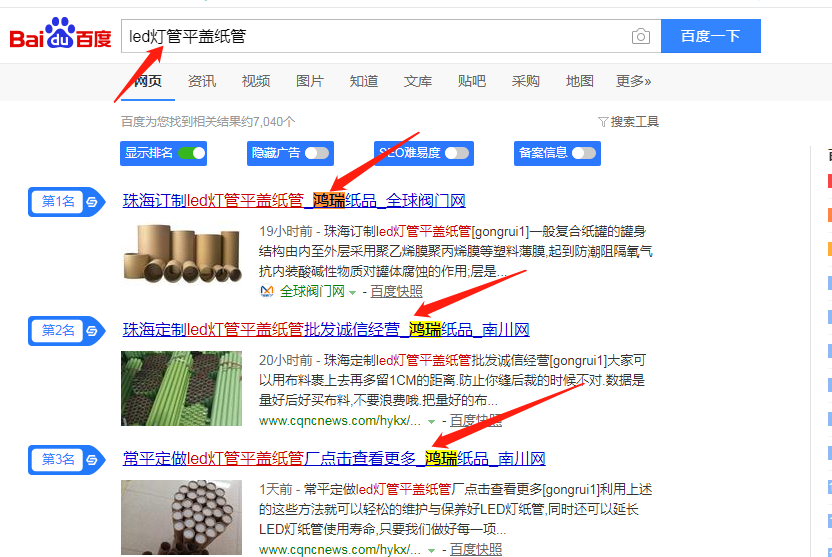The width and height of the screenshot is (832, 557).
Task: Open the bundled white-capped tubes thumbnail
Action: [x=181, y=518]
